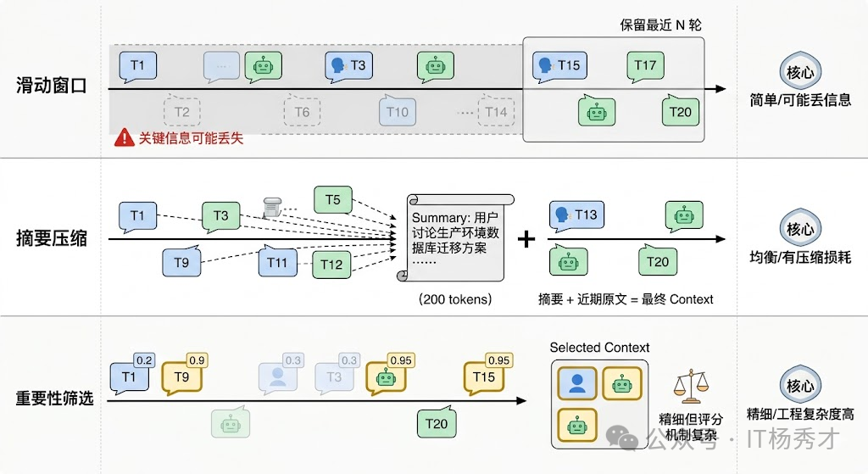The width and height of the screenshot is (868, 474).
Task: Click the small gray scroll icon near T3
Action: [x=272, y=207]
